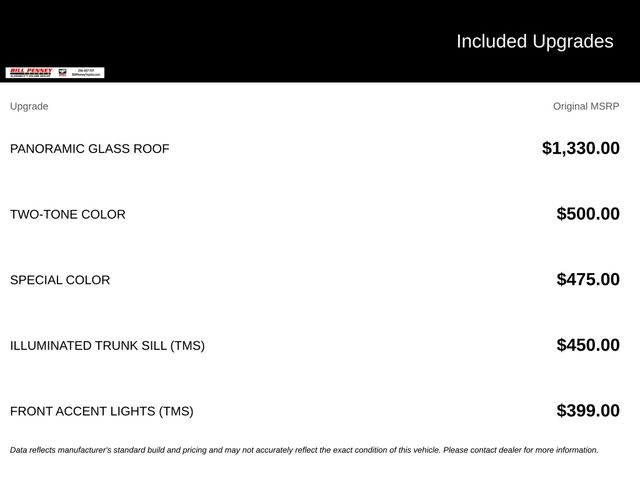The width and height of the screenshot is (640, 480).
Task: Click "Please contact dealer for more information" text
Action: [521, 450]
